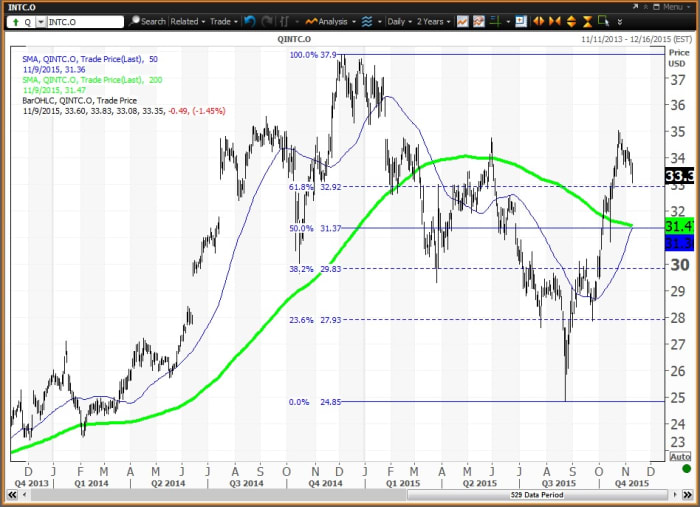Screen dimensions: 700x507
Task: Click the window box icon left of Menu
Action: click(656, 7)
